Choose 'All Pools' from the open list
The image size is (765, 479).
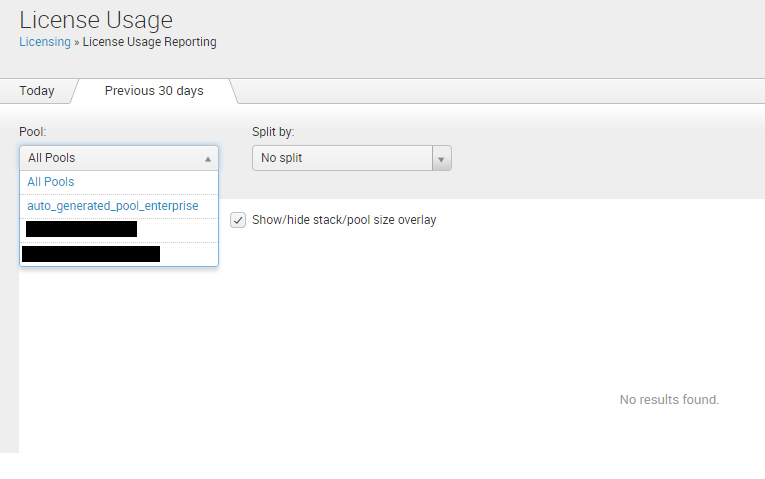click(51, 182)
